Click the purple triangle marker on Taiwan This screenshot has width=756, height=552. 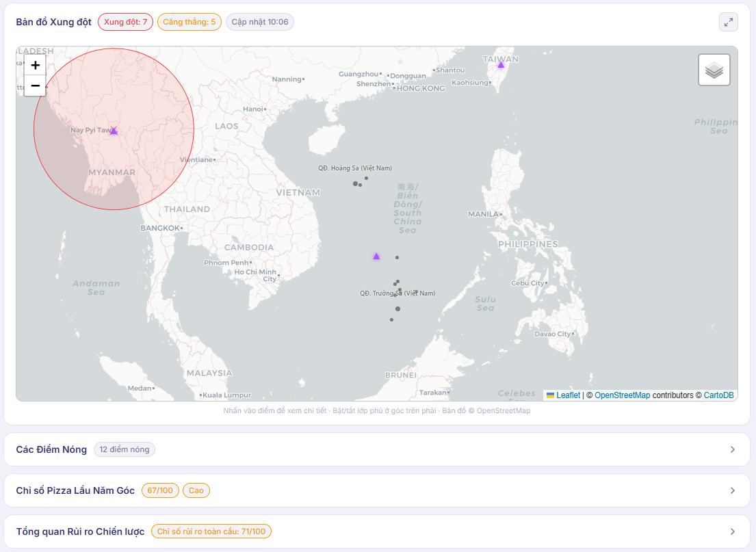click(501, 65)
